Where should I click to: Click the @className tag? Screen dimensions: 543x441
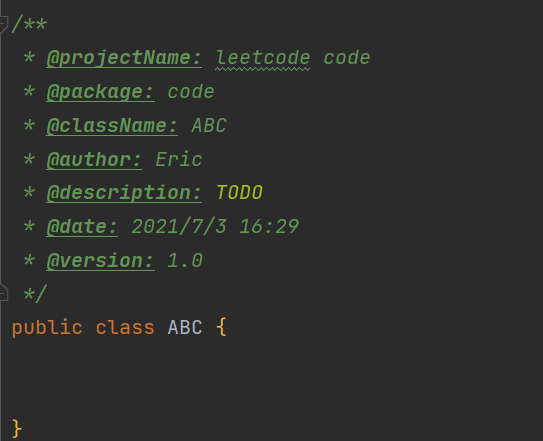pos(112,125)
